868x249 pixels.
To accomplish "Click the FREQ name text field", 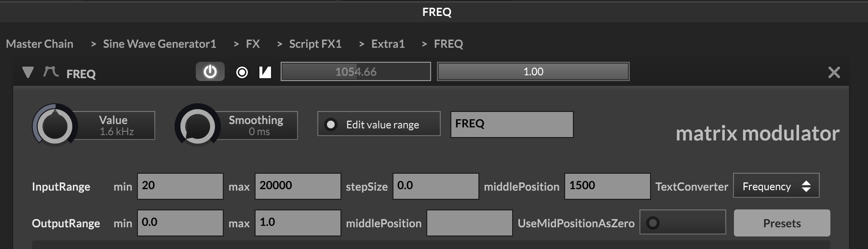I will (512, 124).
